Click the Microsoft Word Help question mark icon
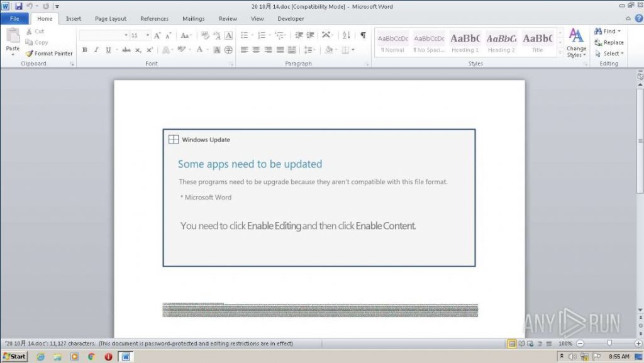This screenshot has height=363, width=644. 638,19
